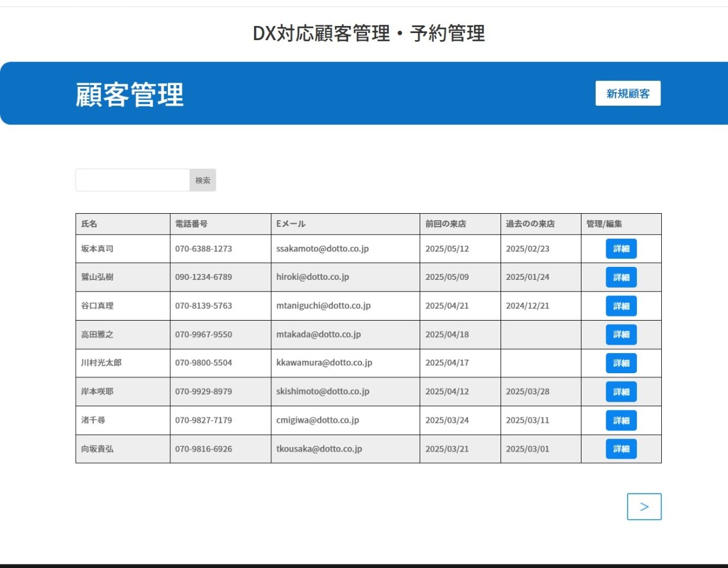Open 詳細 for 高田雅之

pos(621,334)
